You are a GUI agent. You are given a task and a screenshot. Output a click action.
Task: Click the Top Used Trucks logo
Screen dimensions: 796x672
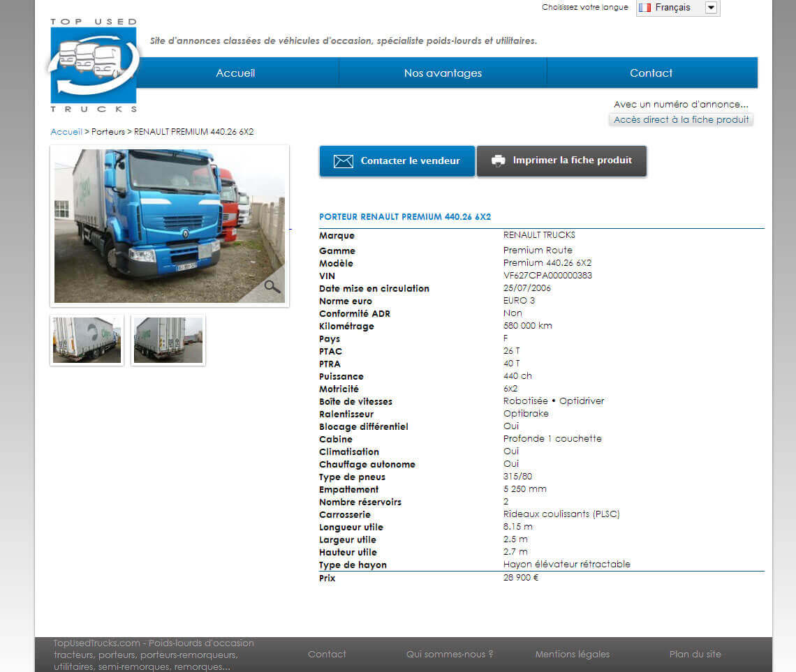[x=94, y=65]
